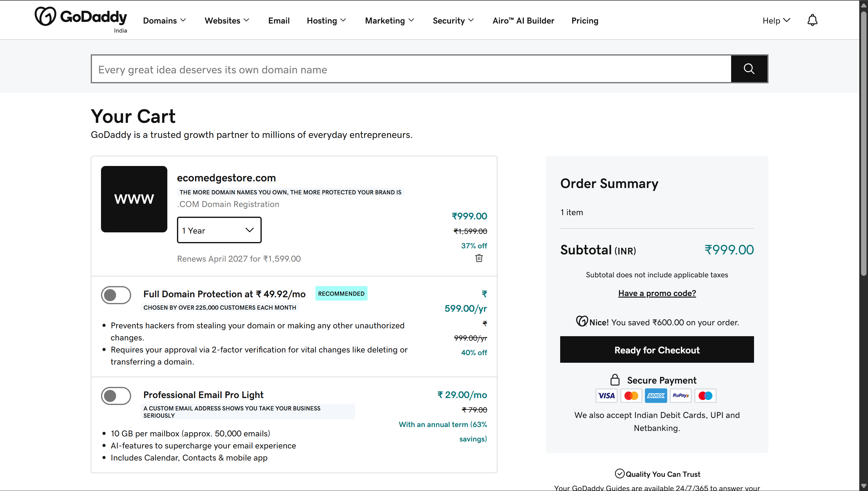
Task: Select Pricing from the navigation bar
Action: 585,21
